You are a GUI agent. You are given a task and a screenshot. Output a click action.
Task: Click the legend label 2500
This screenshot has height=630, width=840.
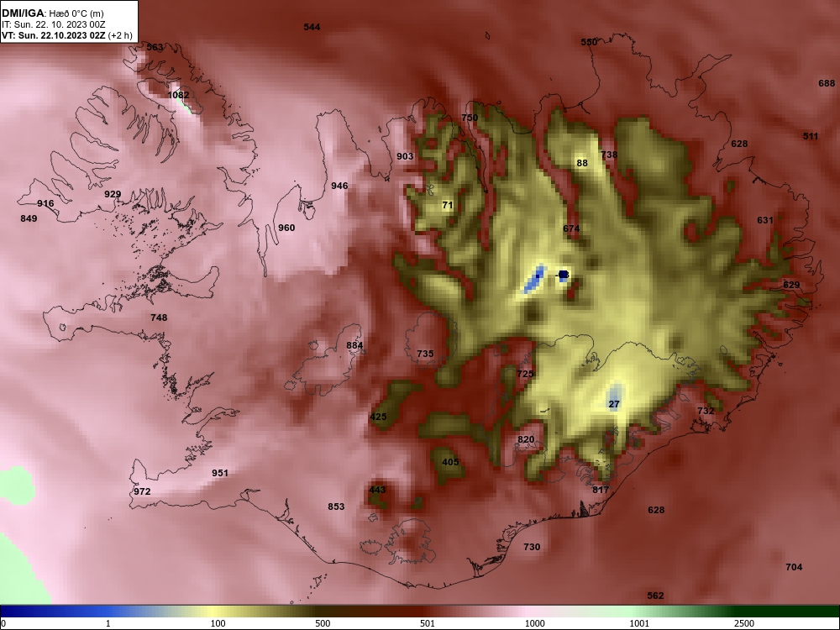point(744,623)
